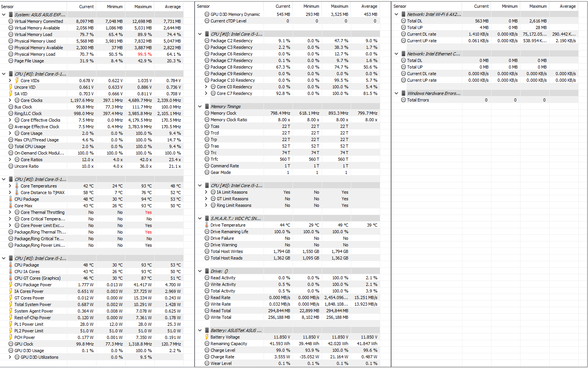The height and width of the screenshot is (368, 588).
Task: Expand the Ring Limit Reasons row
Action: tap(206, 205)
